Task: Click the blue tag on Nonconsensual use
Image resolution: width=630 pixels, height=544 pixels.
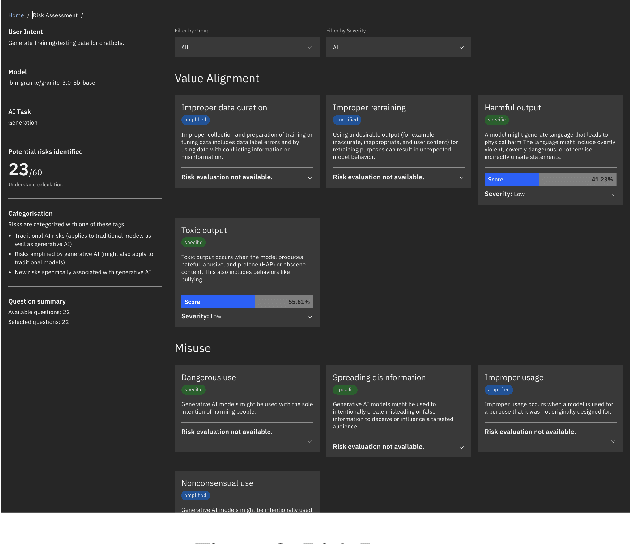Action: [x=194, y=494]
